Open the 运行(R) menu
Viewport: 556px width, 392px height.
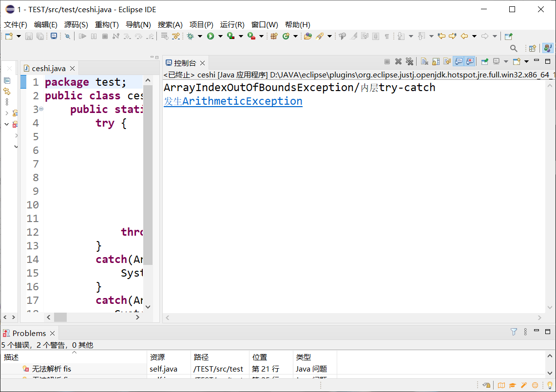point(232,25)
